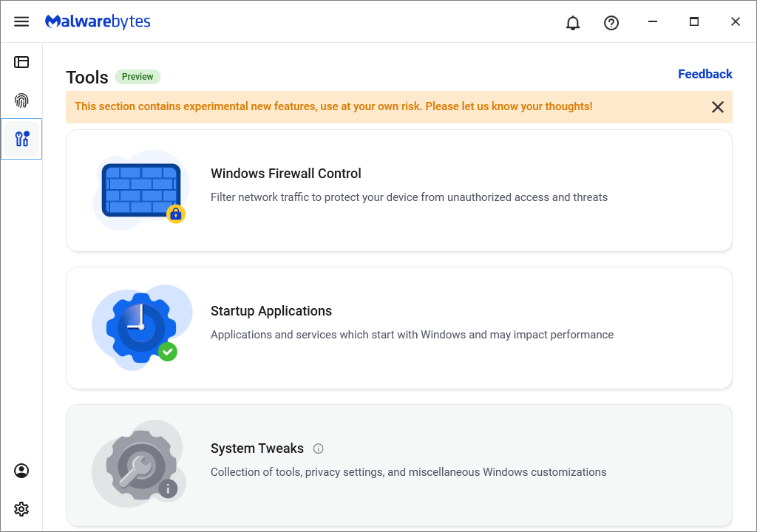The width and height of the screenshot is (757, 532).
Task: Open the Windows Firewall Control card
Action: 398,190
